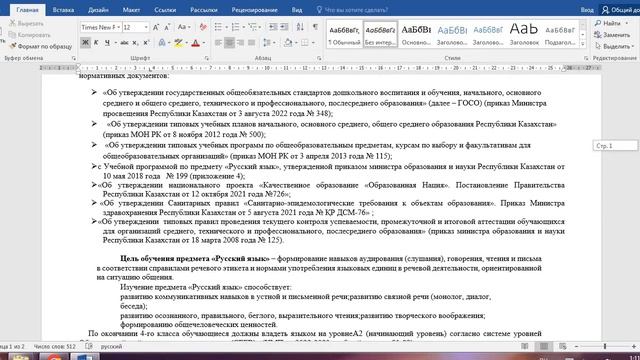Zoom out with minus button
Image resolution: width=640 pixels, height=360 pixels.
[x=576, y=346]
